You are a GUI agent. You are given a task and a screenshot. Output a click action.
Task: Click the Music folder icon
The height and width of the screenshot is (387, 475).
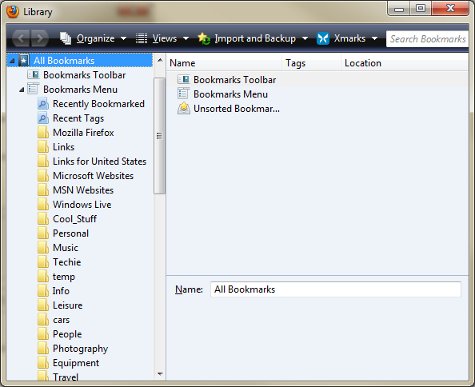point(43,248)
